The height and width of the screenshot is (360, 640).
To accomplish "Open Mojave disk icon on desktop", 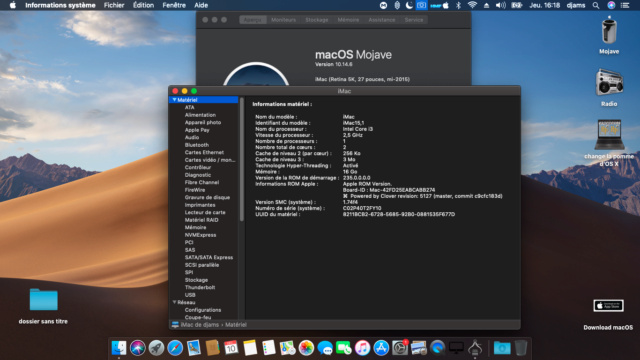I will click(x=609, y=31).
